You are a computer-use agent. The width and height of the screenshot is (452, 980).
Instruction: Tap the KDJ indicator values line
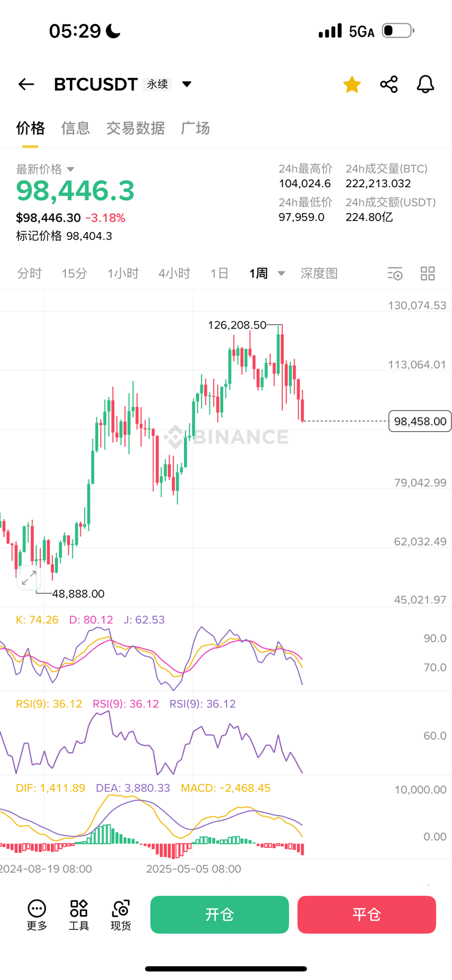[90, 620]
